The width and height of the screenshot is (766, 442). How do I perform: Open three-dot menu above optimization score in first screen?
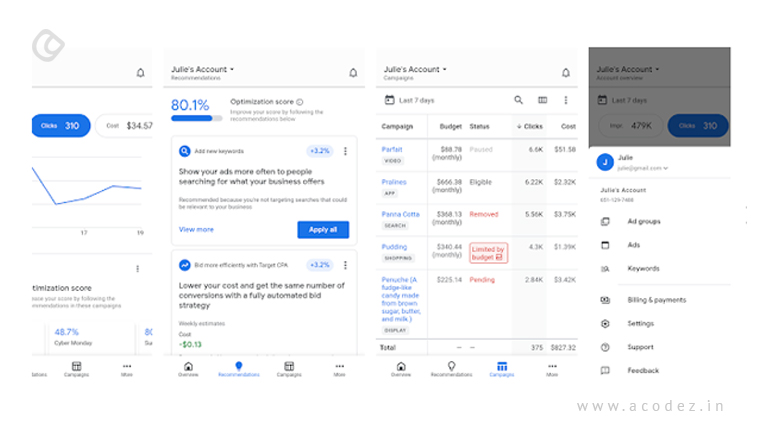138,269
